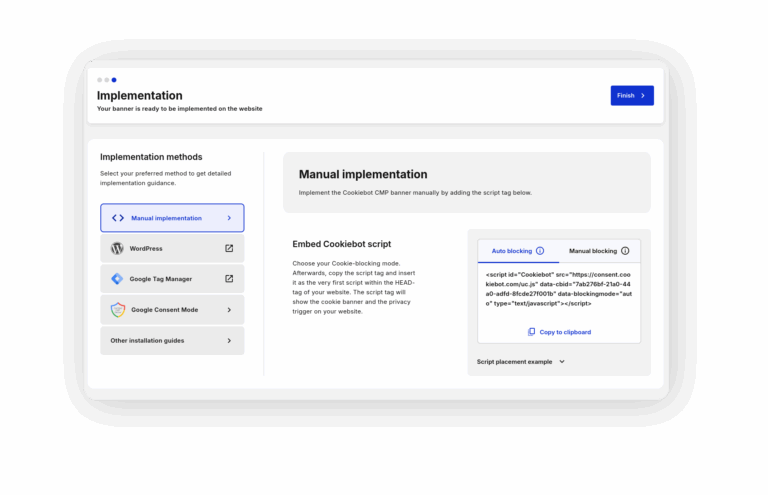
Task: Click the Google Consent Mode shield icon
Action: 118,309
